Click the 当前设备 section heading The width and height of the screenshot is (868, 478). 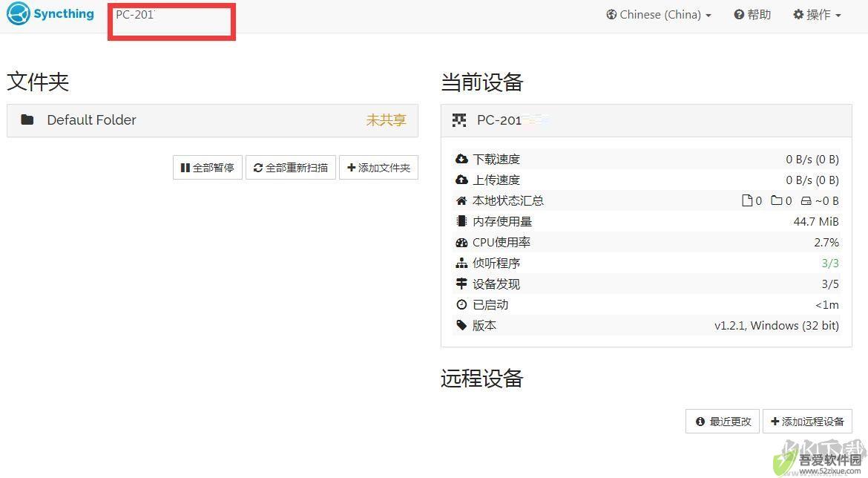pos(482,82)
